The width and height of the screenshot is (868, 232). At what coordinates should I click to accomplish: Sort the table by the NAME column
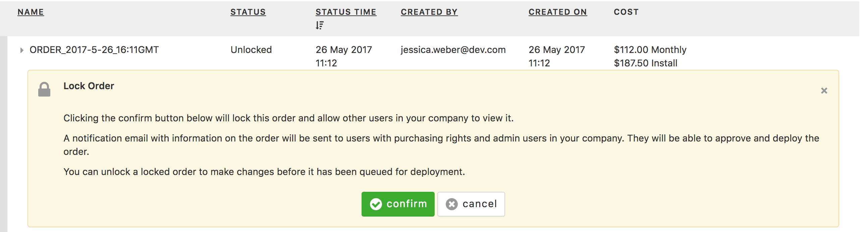point(31,12)
